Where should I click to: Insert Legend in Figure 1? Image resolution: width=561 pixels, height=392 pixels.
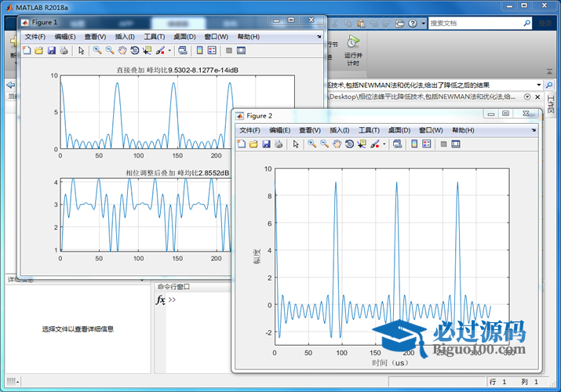coord(212,50)
